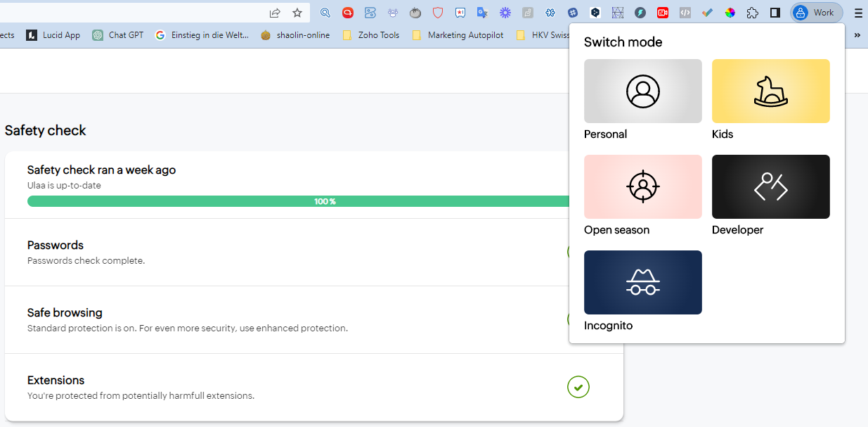Click the red screen recorder extension icon

click(663, 13)
